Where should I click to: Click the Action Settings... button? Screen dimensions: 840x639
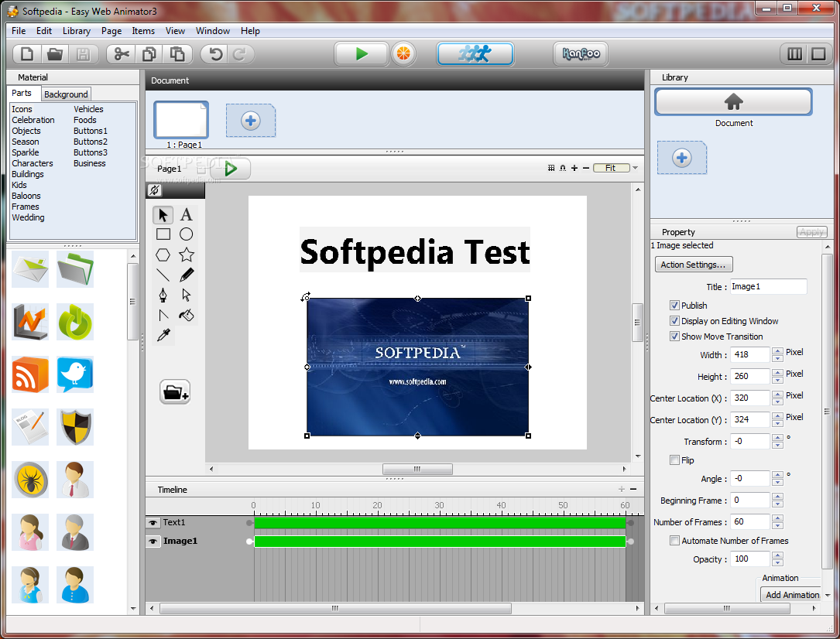pyautogui.click(x=694, y=265)
